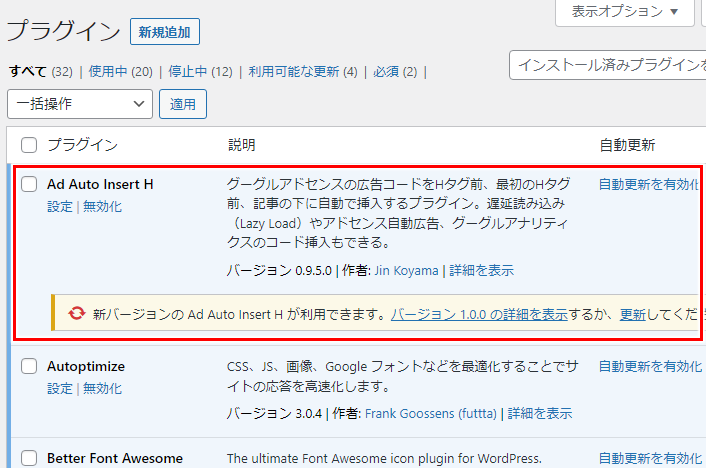Open バージョン 1.0.0 の詳細を表示 link
The image size is (706, 468).
click(x=479, y=314)
